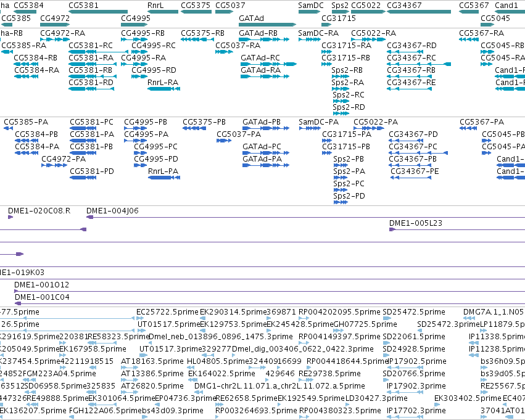The height and width of the screenshot is (420, 525).
Task: Click transcript RnrL-RA
Action: coord(163,83)
